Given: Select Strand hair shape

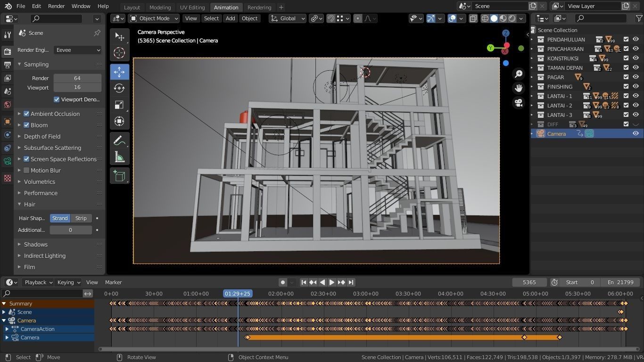Looking at the screenshot, I should click(60, 218).
